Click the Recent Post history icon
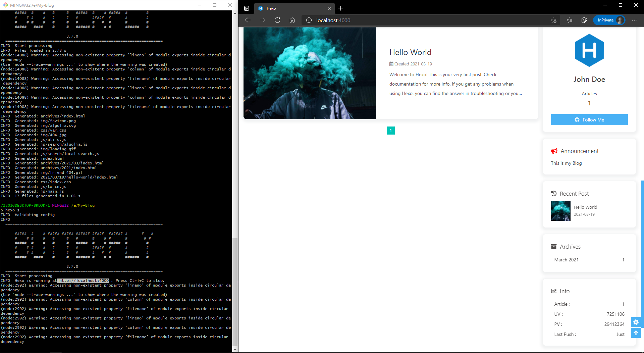Screen dimensions: 644x353 tap(554, 194)
